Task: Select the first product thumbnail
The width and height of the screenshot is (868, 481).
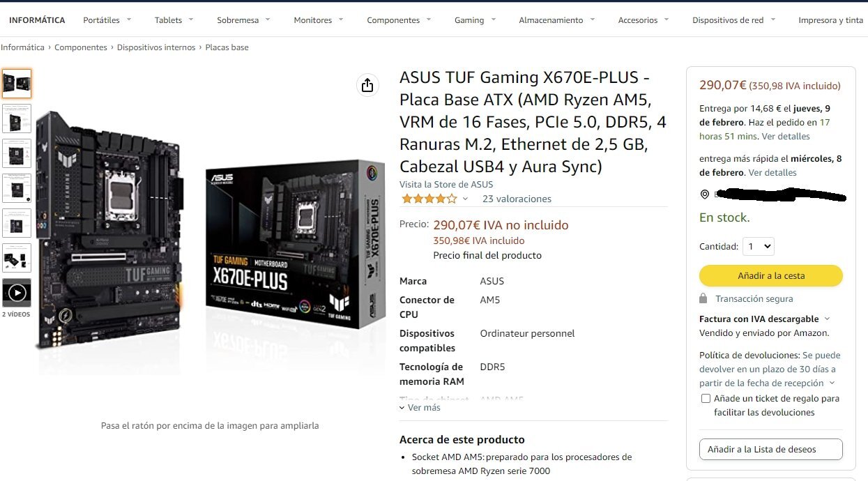Action: [17, 84]
